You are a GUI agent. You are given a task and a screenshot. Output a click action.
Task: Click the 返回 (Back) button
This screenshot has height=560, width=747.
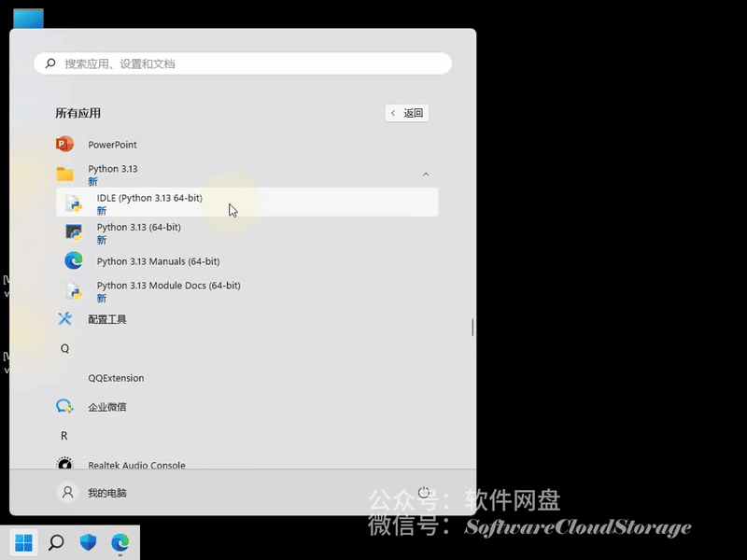click(x=406, y=112)
